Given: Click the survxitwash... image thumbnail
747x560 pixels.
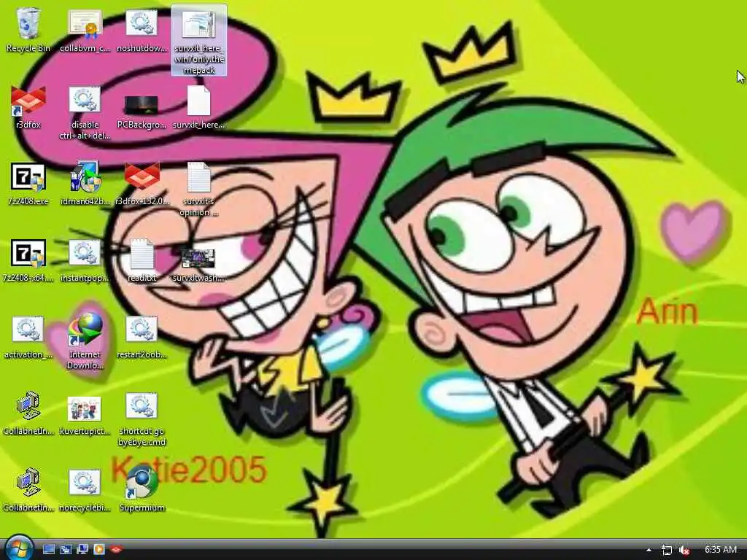Looking at the screenshot, I should click(198, 264).
